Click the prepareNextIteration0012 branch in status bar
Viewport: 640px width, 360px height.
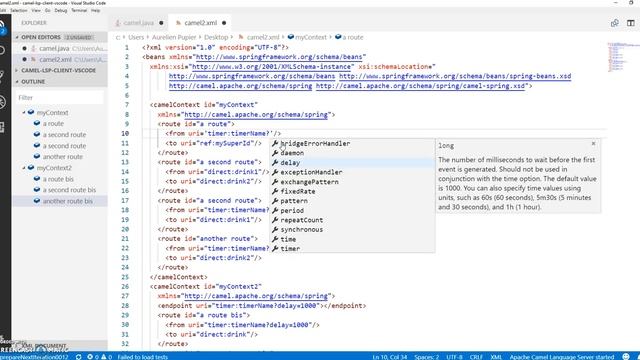(x=34, y=357)
